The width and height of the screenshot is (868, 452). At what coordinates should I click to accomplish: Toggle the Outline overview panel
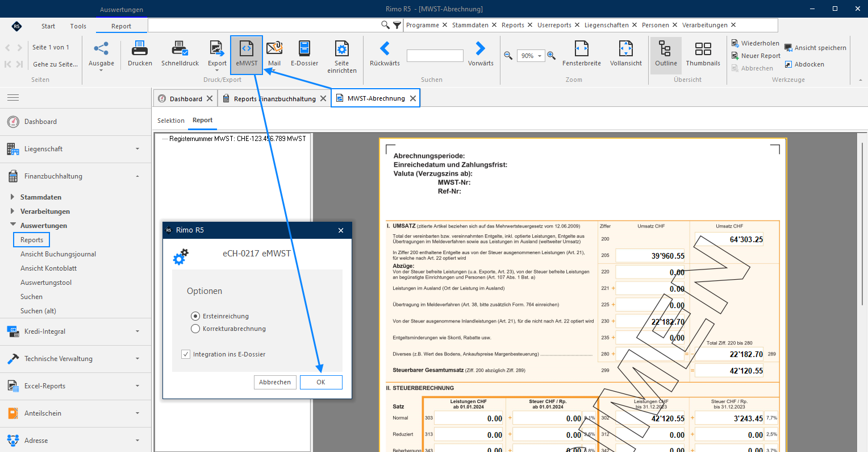(666, 55)
